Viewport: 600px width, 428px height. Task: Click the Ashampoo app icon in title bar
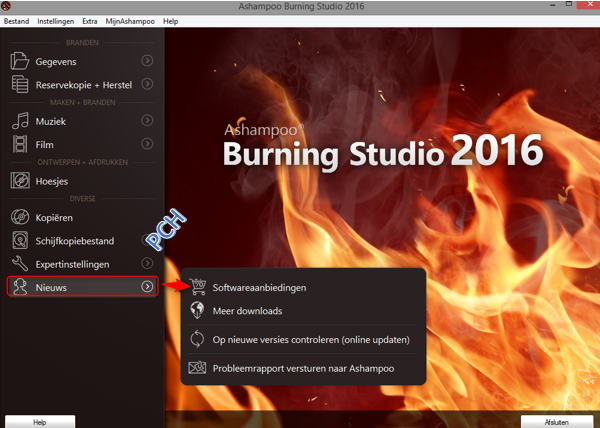click(6, 6)
